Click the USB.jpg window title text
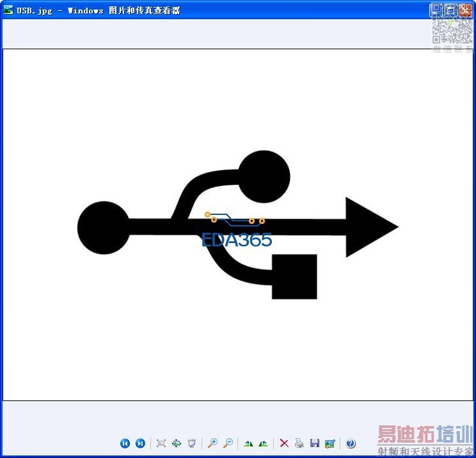 pos(99,11)
